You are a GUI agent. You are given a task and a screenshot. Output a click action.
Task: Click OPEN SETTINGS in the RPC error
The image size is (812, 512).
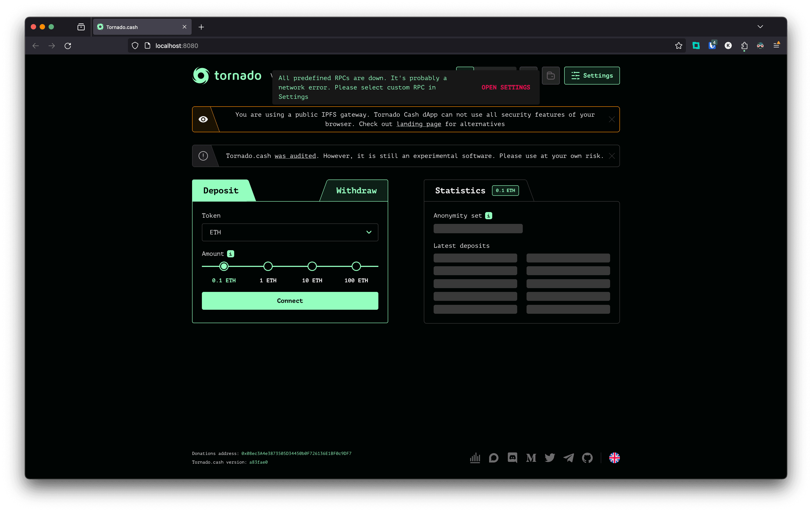pyautogui.click(x=506, y=87)
